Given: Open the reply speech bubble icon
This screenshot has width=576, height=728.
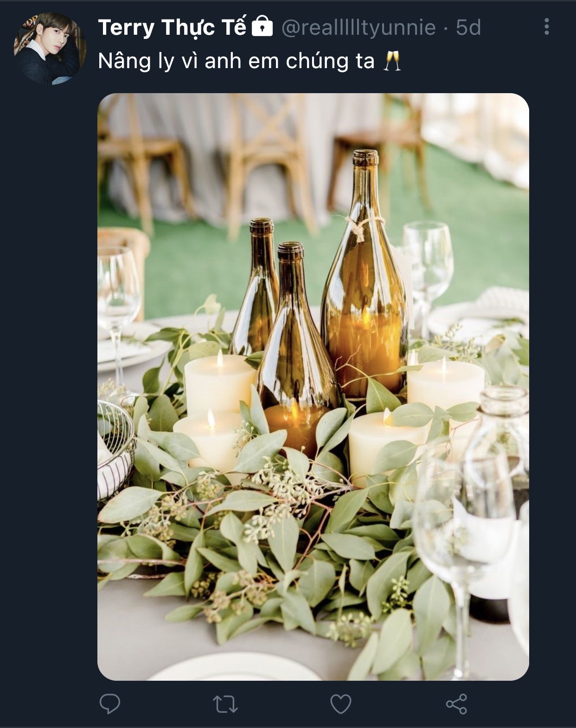Looking at the screenshot, I should coord(110,704).
